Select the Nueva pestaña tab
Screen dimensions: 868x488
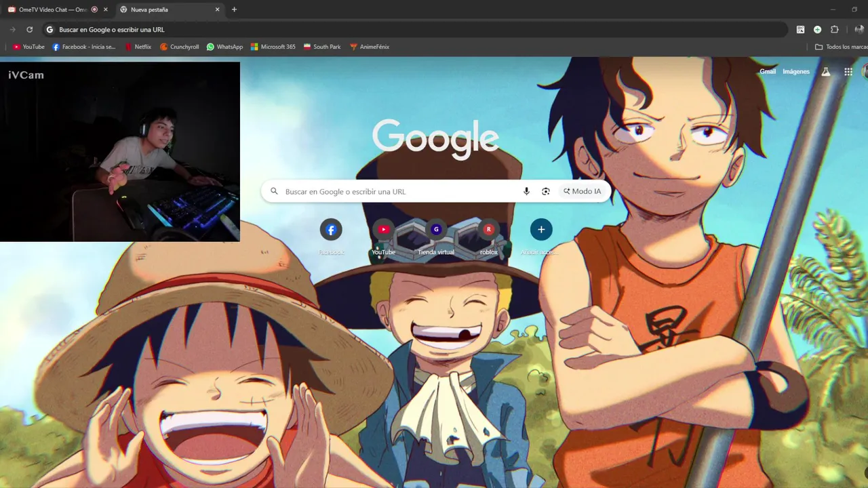coord(170,9)
